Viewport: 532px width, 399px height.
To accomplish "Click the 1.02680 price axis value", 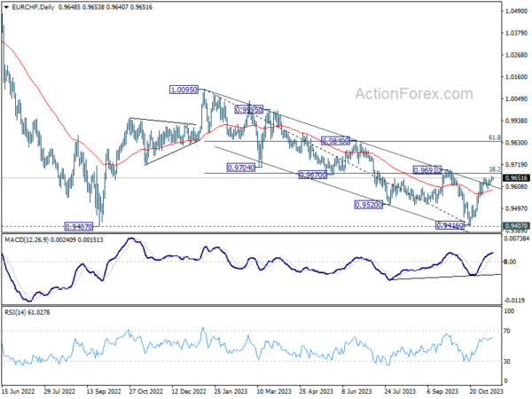I will point(516,55).
